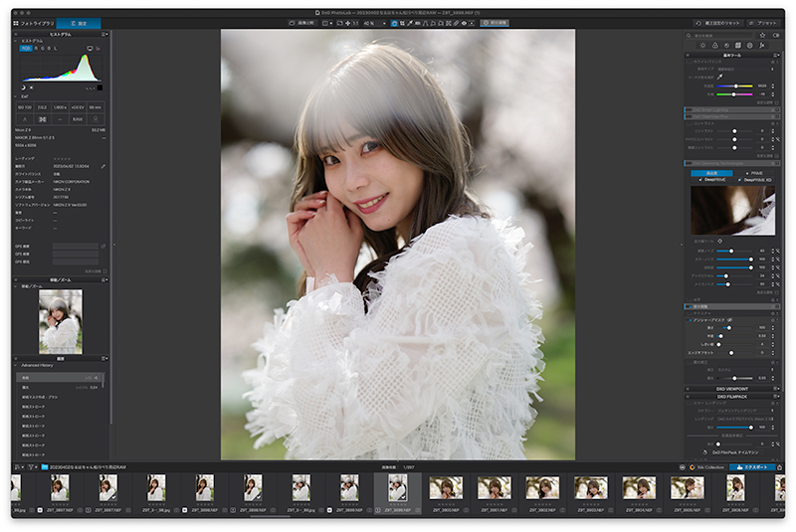Viewport: 796px width, 532px height.
Task: Toggle the monitor gamut warning icon
Action: (90, 48)
